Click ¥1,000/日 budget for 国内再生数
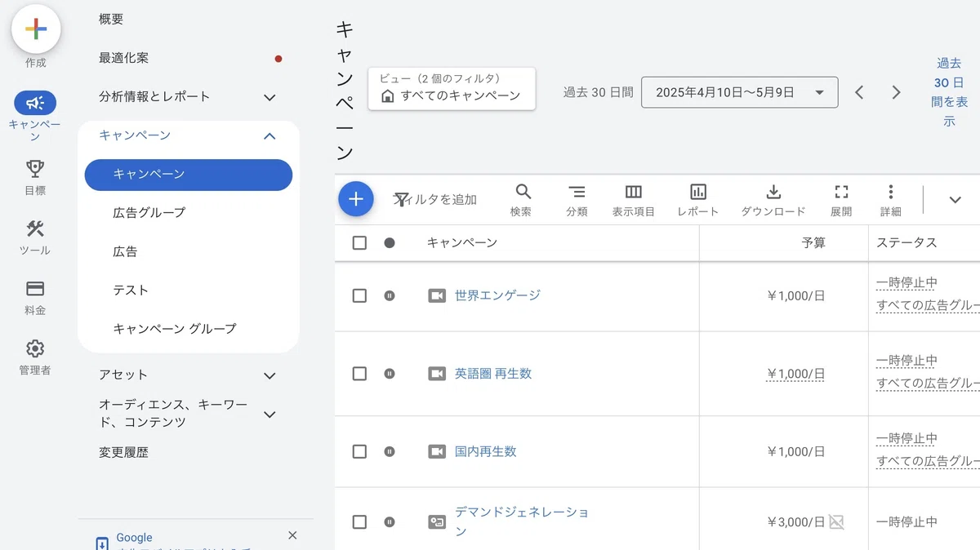This screenshot has height=550, width=980. click(796, 451)
